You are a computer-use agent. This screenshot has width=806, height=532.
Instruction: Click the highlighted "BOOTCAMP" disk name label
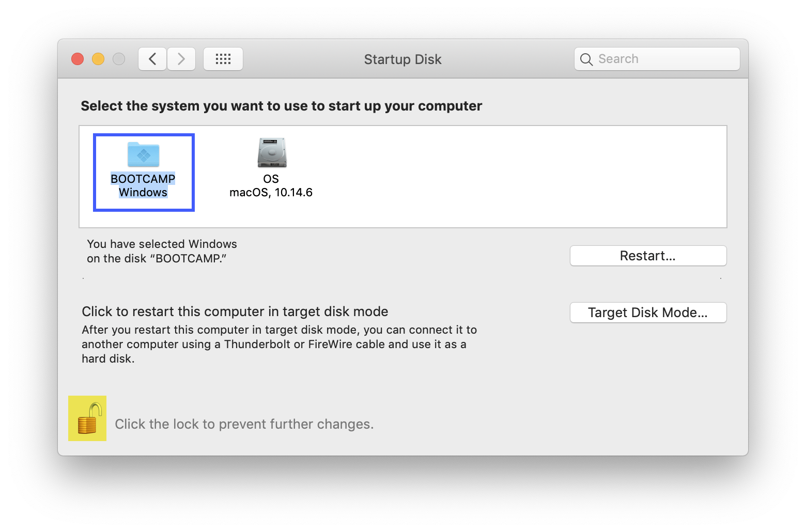[x=143, y=179]
